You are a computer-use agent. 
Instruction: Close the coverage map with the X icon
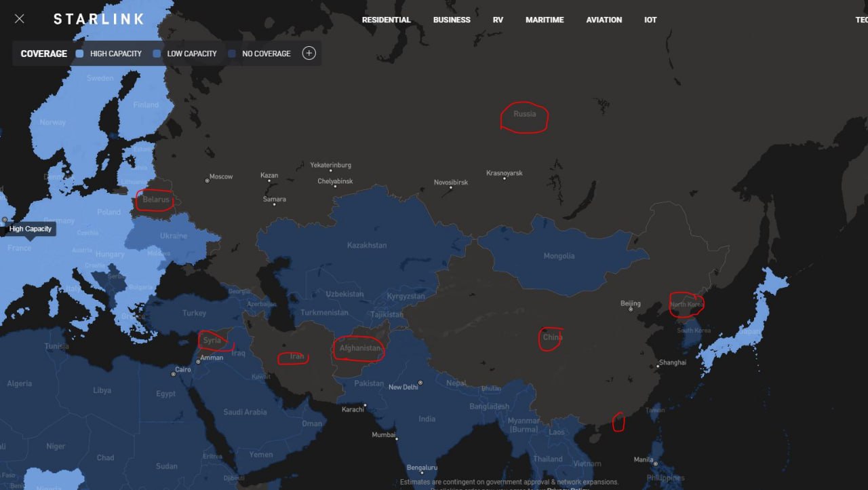pyautogui.click(x=20, y=19)
